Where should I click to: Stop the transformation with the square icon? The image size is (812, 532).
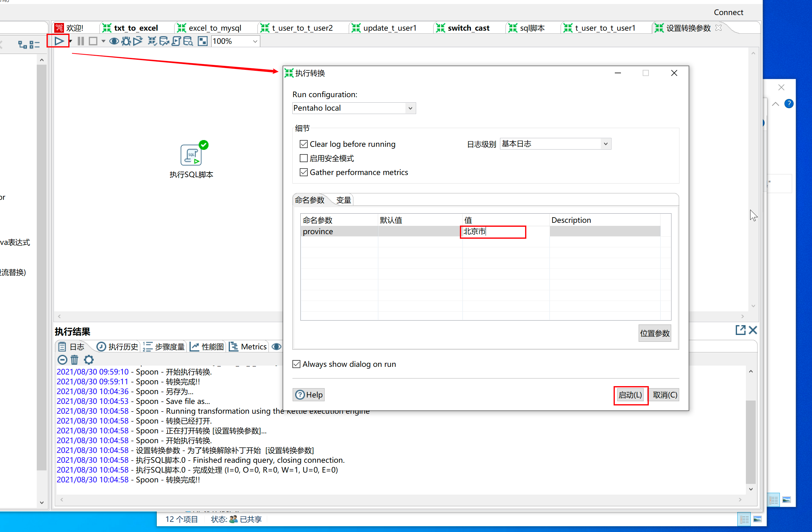pos(93,41)
